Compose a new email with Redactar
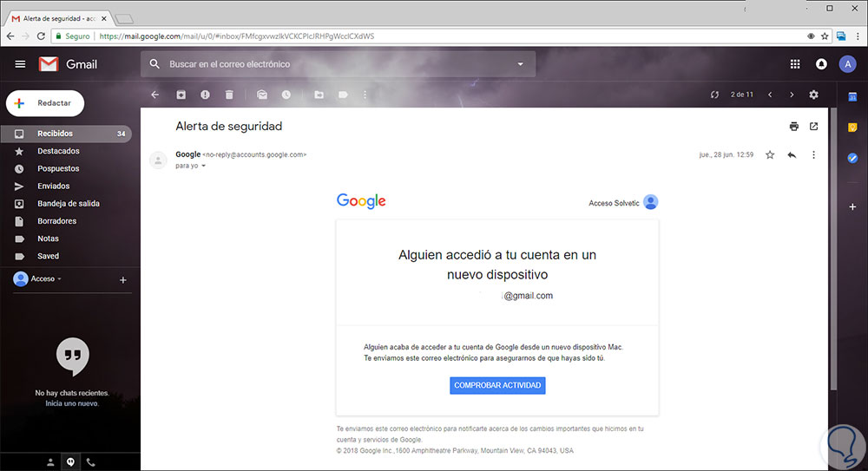The image size is (868, 471). point(45,103)
